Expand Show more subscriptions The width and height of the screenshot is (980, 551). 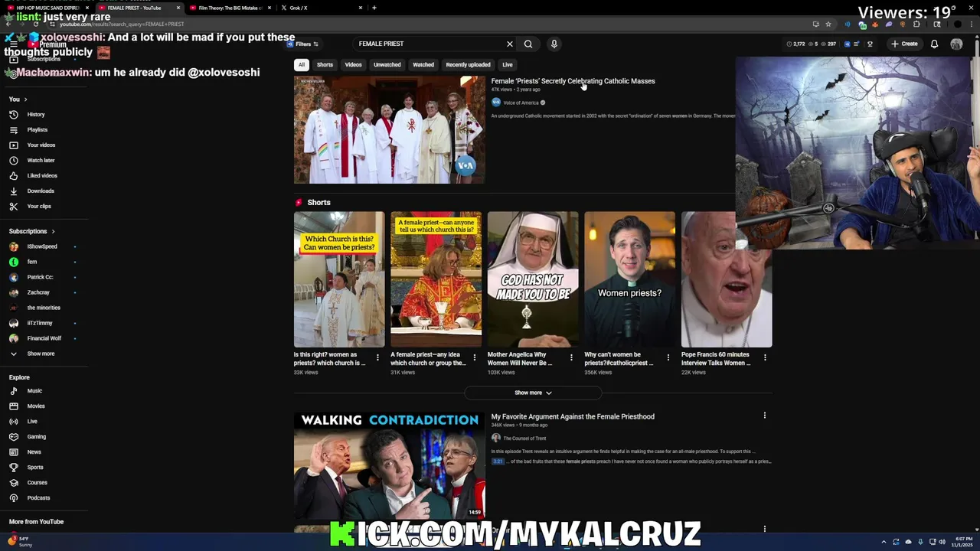[41, 354]
